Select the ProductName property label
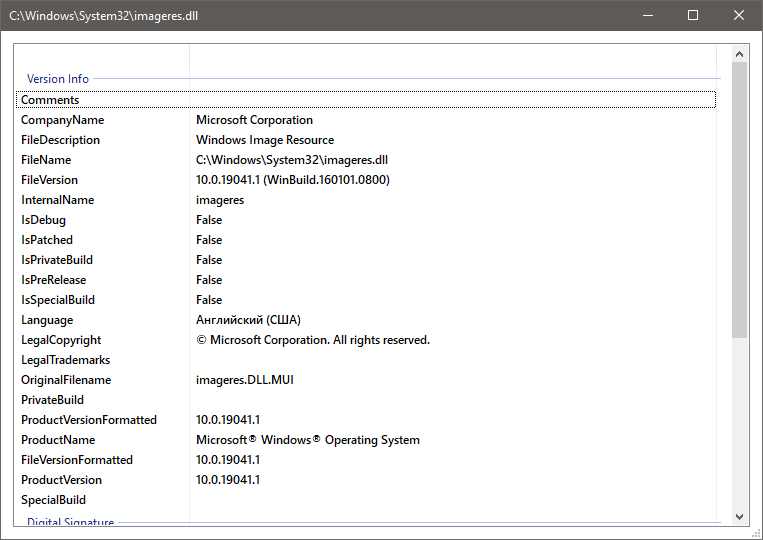The height and width of the screenshot is (540, 763). (58, 439)
